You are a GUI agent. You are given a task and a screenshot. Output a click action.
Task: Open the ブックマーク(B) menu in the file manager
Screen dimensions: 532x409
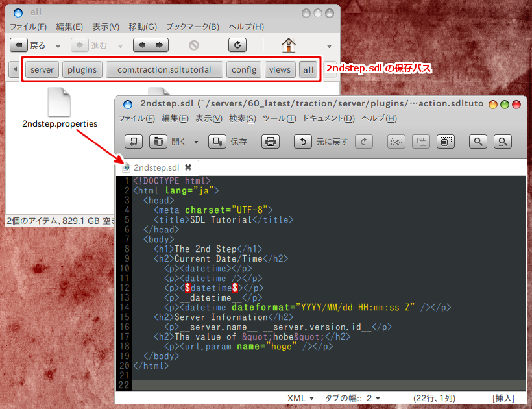(x=192, y=27)
